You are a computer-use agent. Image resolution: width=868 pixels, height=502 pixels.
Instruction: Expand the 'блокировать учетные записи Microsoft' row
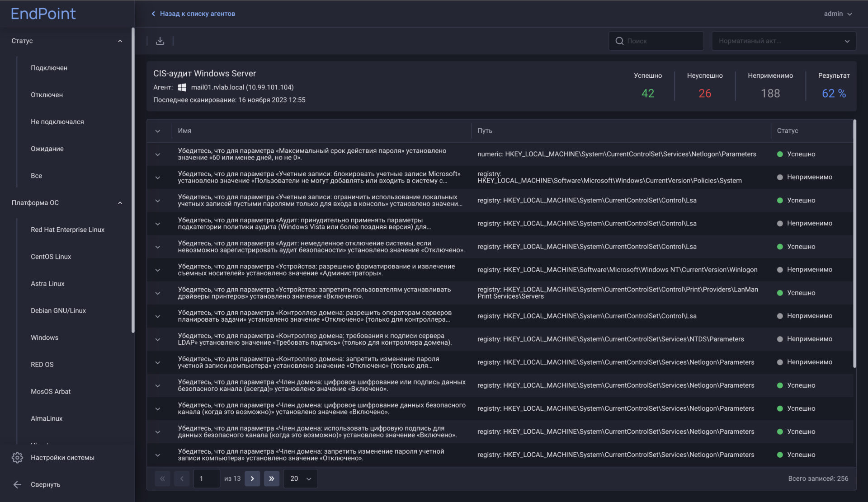[x=158, y=178]
